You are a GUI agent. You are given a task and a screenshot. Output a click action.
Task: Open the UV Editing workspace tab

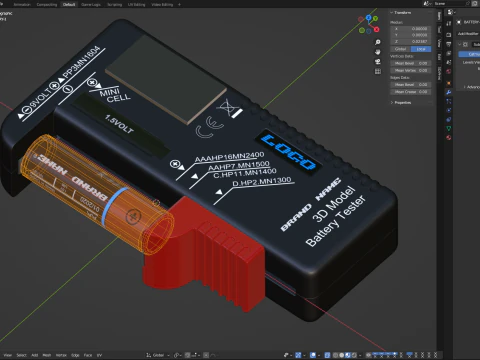coord(136,5)
